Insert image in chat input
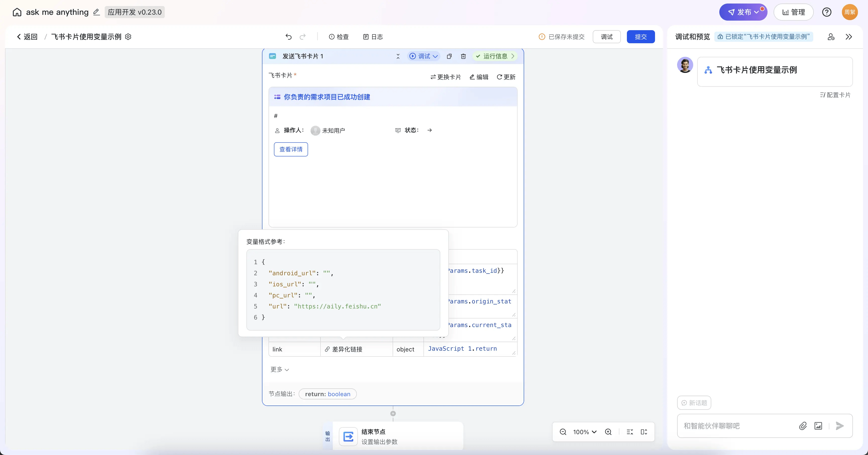 [x=818, y=426]
